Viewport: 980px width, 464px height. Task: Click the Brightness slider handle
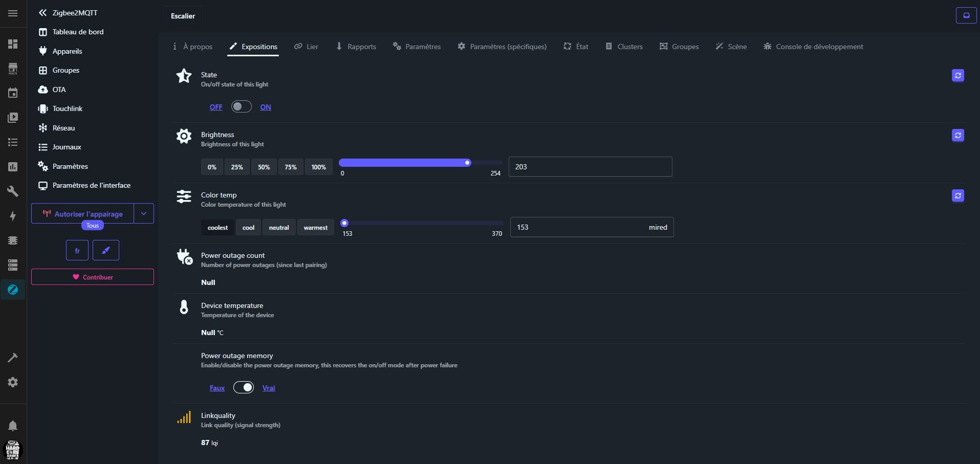point(467,163)
